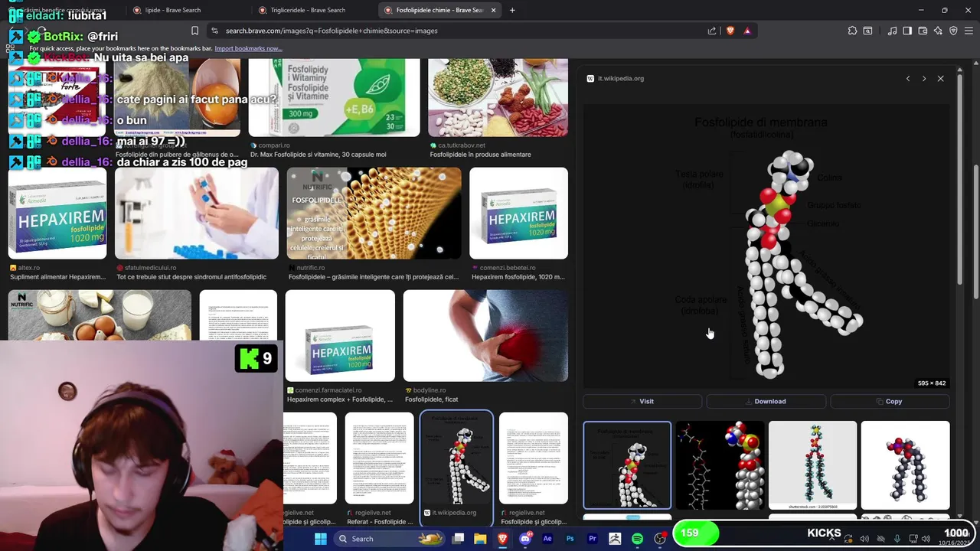Show next image in preview panel
The image size is (980, 551).
click(924, 78)
